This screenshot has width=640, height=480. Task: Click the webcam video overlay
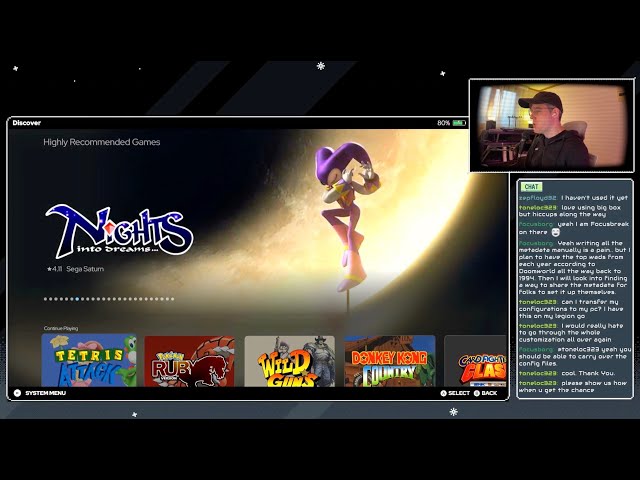tap(551, 126)
